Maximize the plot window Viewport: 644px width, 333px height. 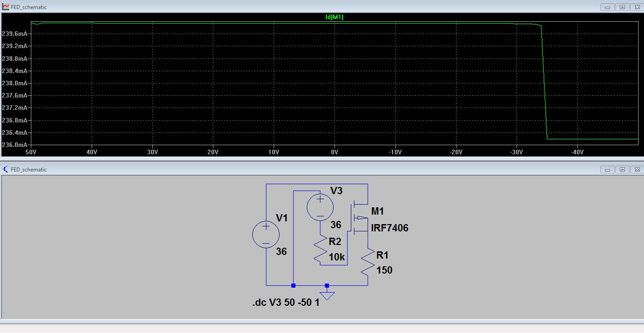[622, 7]
